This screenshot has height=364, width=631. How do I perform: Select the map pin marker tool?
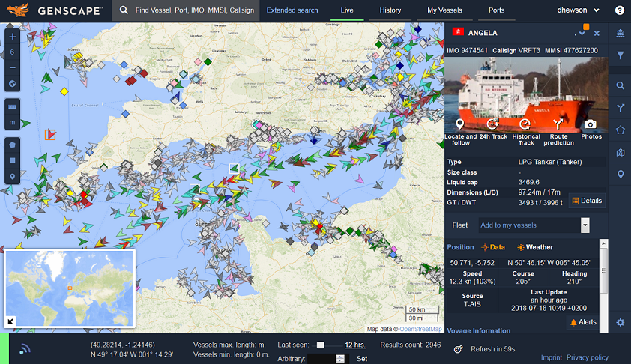tap(13, 176)
